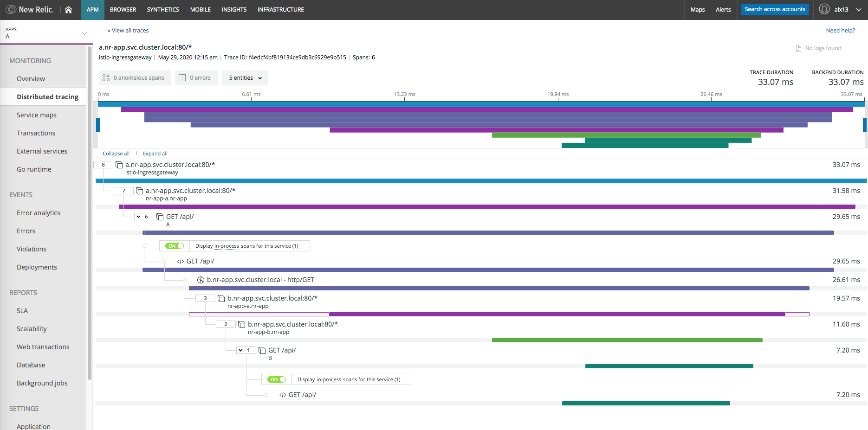Screen dimensions: 868x430
Task: Switch to the BROWSER tab
Action: click(123, 10)
